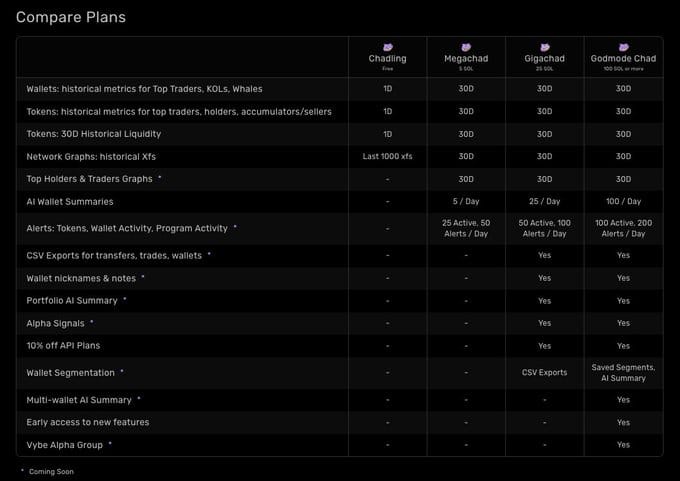This screenshot has height=481, width=680.
Task: Select the Megachad plan header
Action: coord(466,59)
